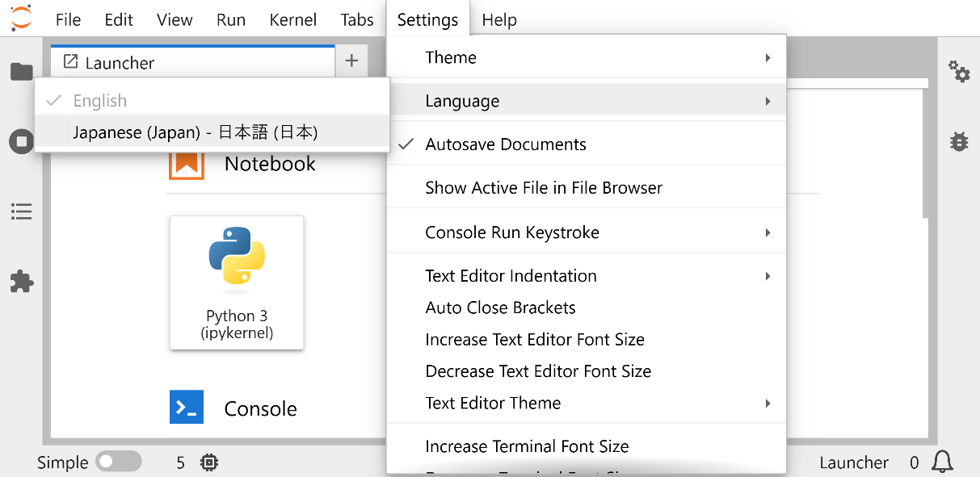Click the notifications bell icon
Image resolution: width=980 pixels, height=477 pixels.
coord(942,462)
